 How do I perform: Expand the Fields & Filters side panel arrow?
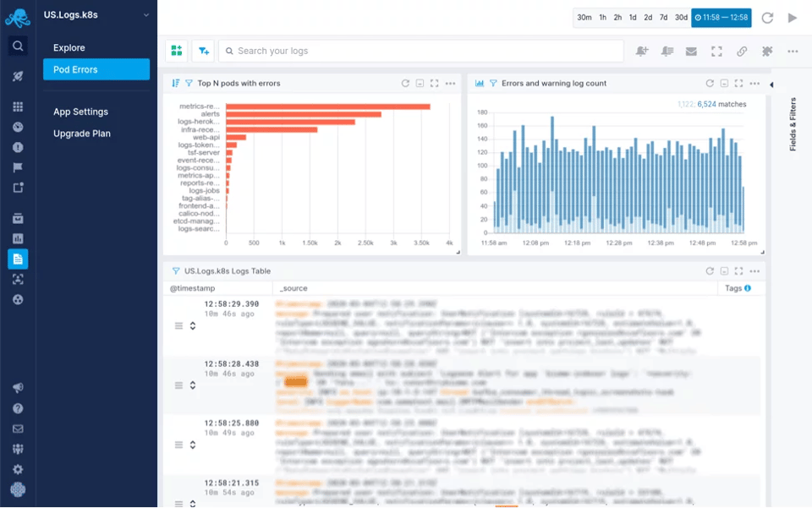[x=771, y=85]
